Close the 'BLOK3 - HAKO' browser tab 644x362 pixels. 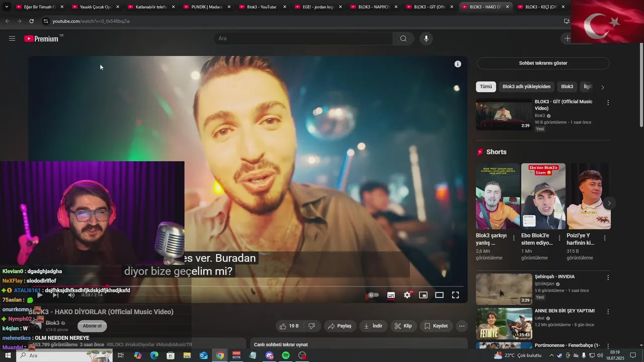click(507, 7)
